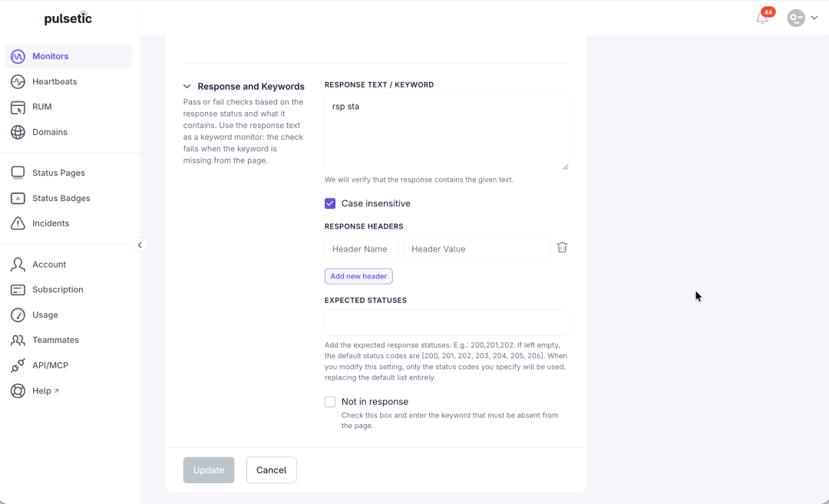829x504 pixels.
Task: Click the Expected Statuses input field
Action: pyautogui.click(x=447, y=322)
